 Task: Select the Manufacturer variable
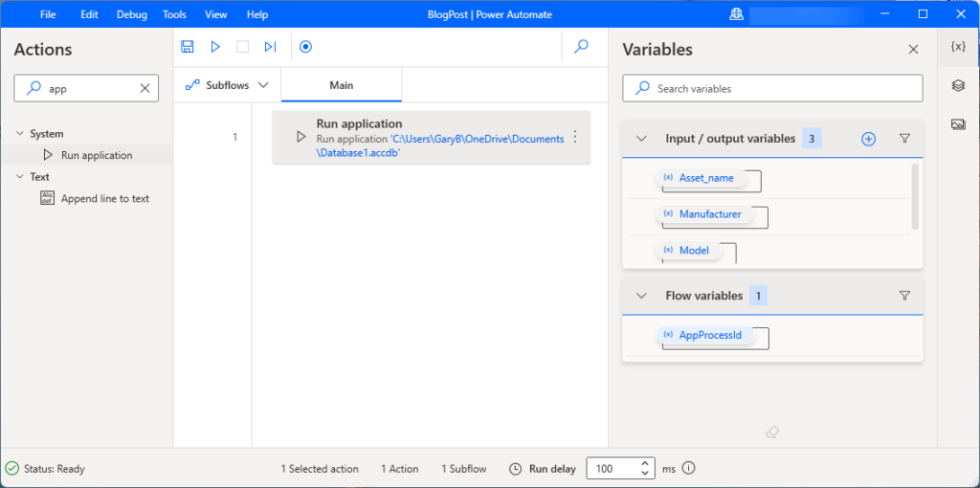pyautogui.click(x=707, y=214)
